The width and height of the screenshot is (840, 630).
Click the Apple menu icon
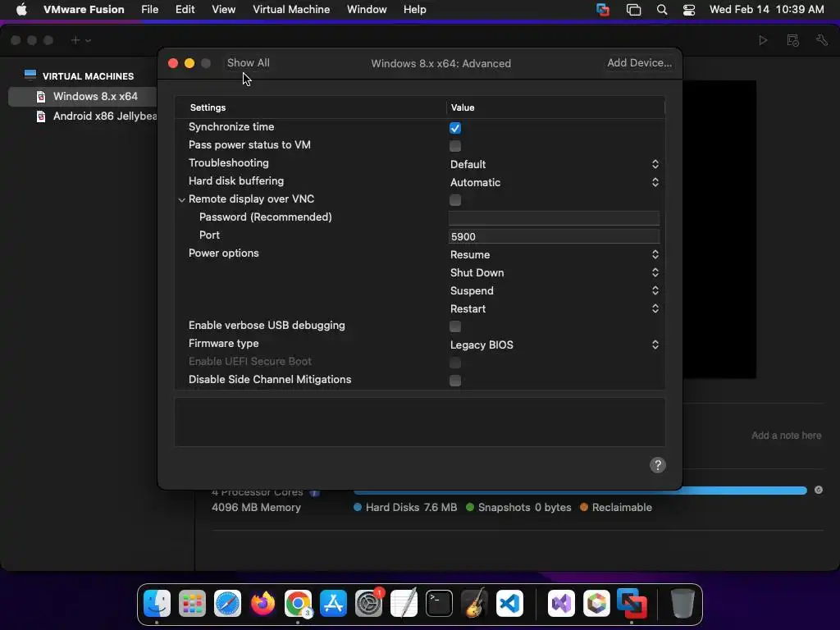pyautogui.click(x=21, y=10)
